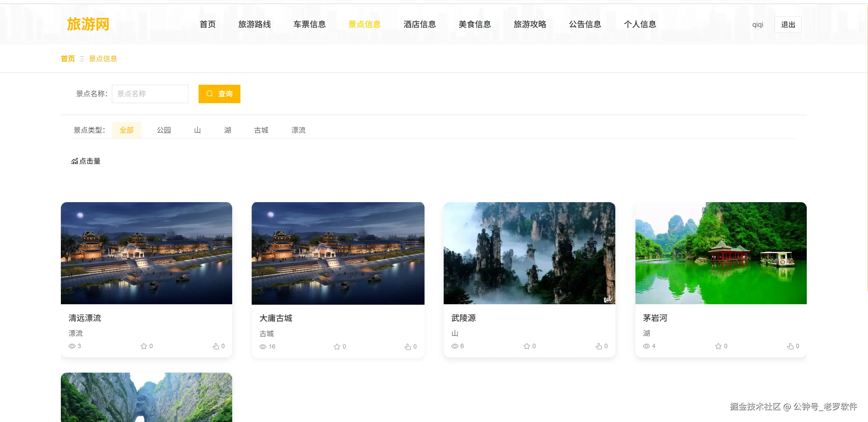Screen dimensions: 868x422
Task: Go to 酒店信息 navigation tab
Action: point(420,24)
